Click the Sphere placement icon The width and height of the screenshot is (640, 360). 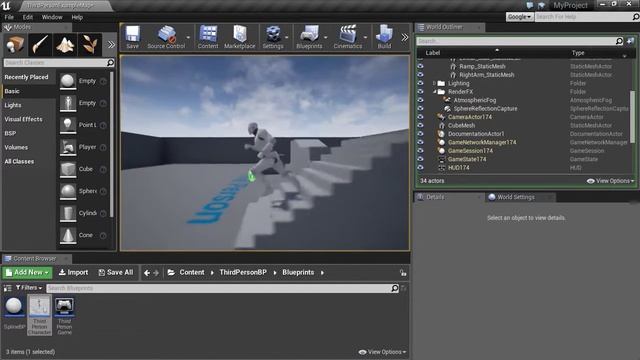pos(68,191)
